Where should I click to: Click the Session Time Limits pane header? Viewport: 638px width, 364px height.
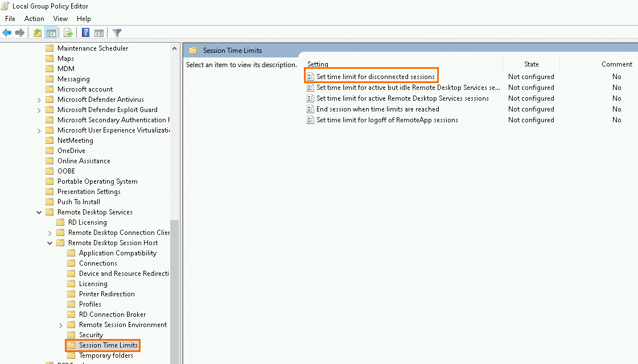coord(232,51)
